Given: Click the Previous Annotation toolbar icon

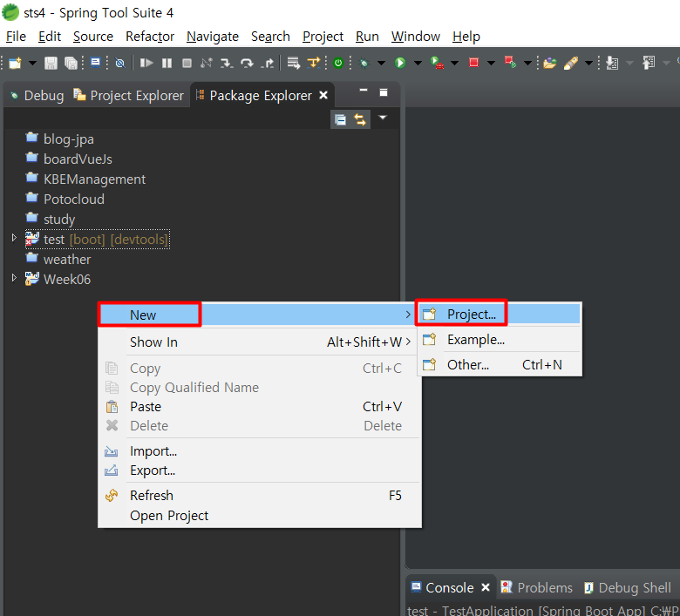Looking at the screenshot, I should [649, 64].
